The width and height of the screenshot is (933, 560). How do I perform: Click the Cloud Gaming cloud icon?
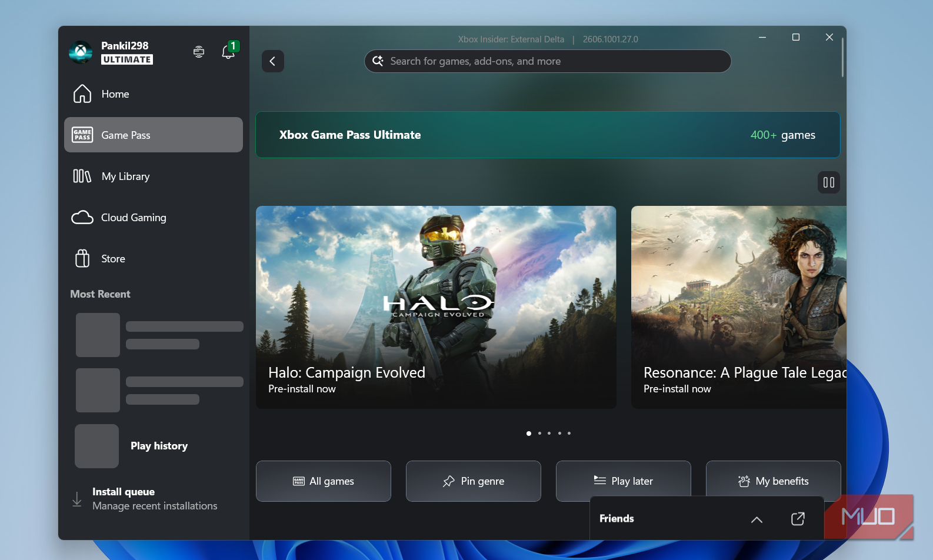coord(82,218)
